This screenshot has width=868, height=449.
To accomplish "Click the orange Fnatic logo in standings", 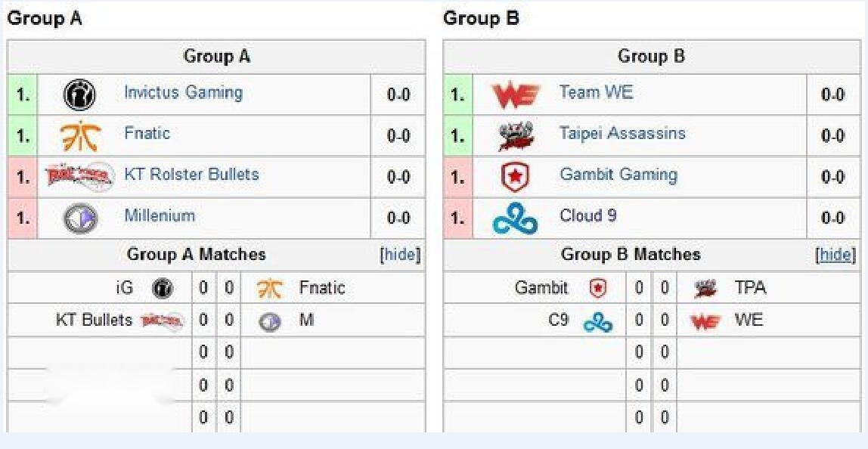I will tap(79, 136).
